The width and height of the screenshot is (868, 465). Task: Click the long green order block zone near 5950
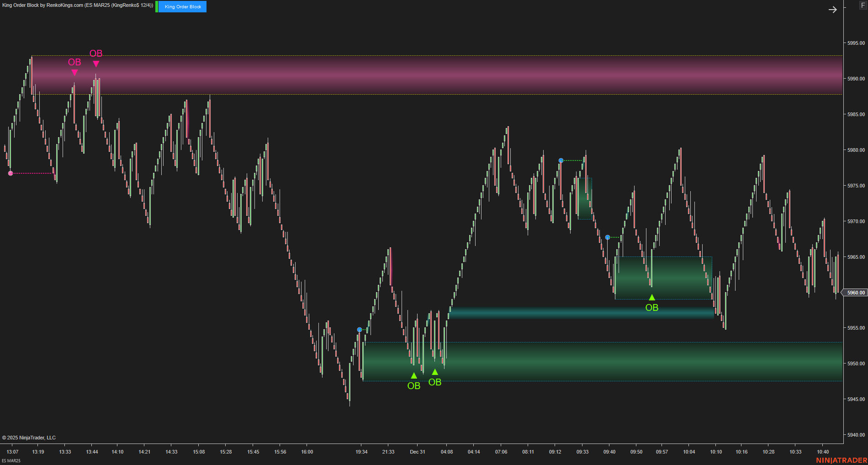tap(594, 361)
